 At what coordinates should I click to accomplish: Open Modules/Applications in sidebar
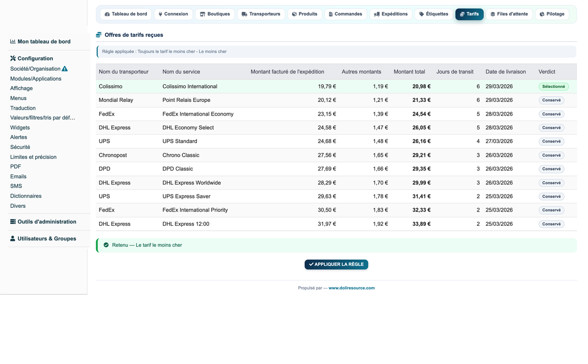point(36,79)
